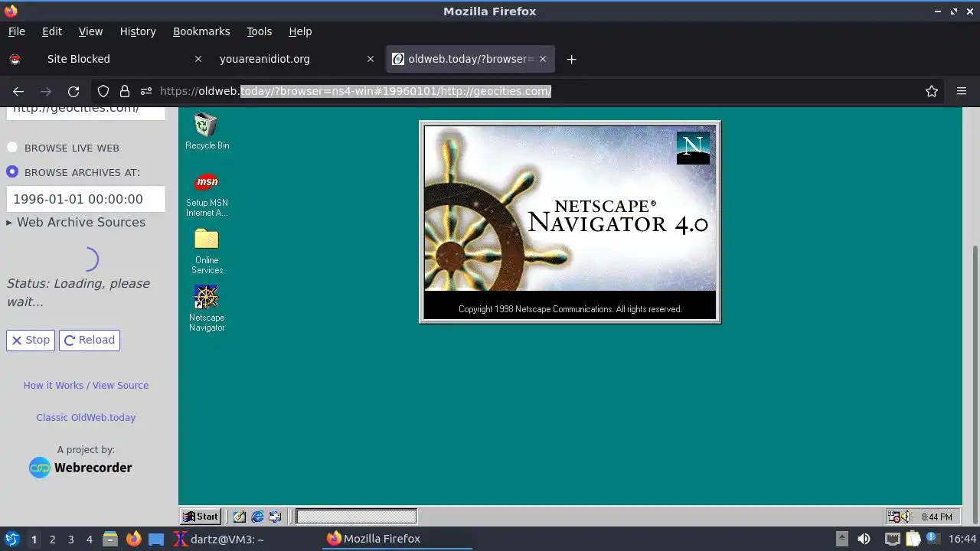The width and height of the screenshot is (980, 551).
Task: Open the Firefox hamburger menu
Action: pos(962,91)
